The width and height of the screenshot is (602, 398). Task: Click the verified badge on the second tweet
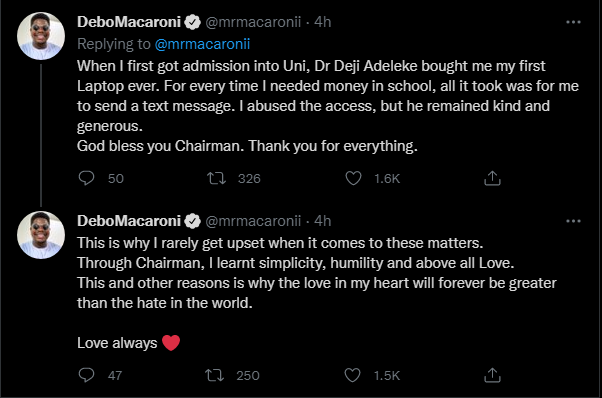pos(192,221)
